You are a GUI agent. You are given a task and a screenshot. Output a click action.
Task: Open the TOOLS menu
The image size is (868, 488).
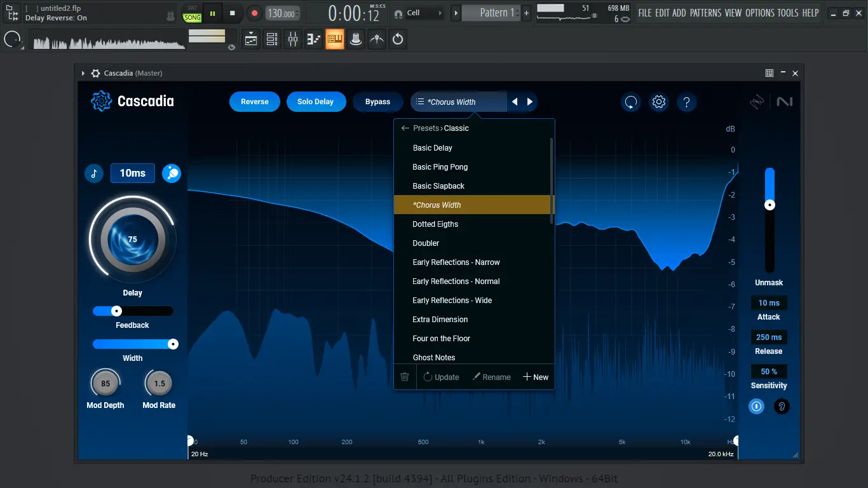click(x=789, y=13)
